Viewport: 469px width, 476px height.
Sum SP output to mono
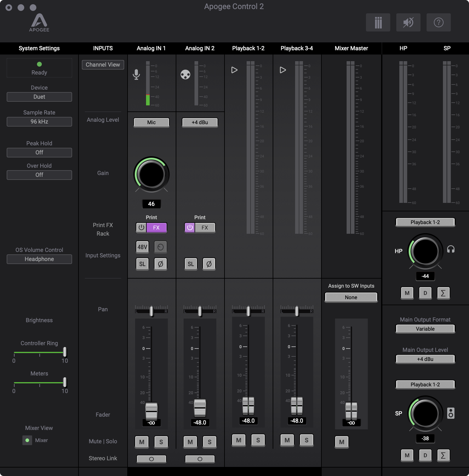click(x=443, y=455)
